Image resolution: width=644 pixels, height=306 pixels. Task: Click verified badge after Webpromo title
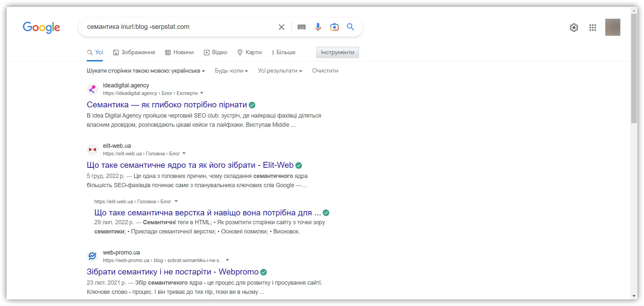pyautogui.click(x=264, y=272)
